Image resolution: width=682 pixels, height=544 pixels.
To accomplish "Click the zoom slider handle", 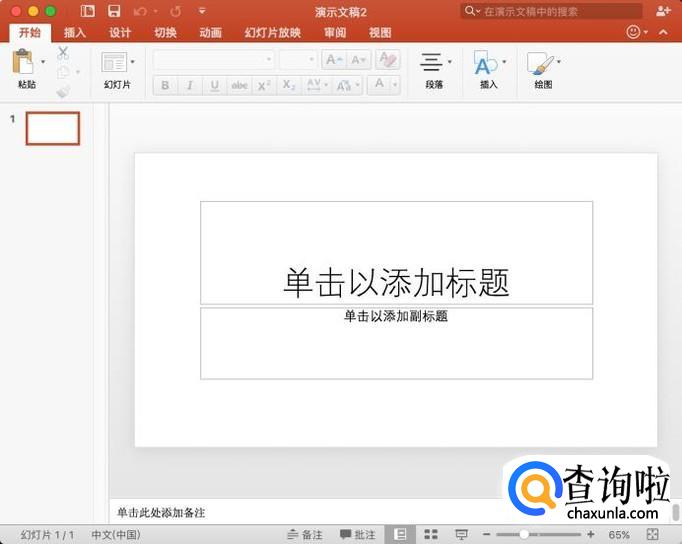I will (524, 534).
